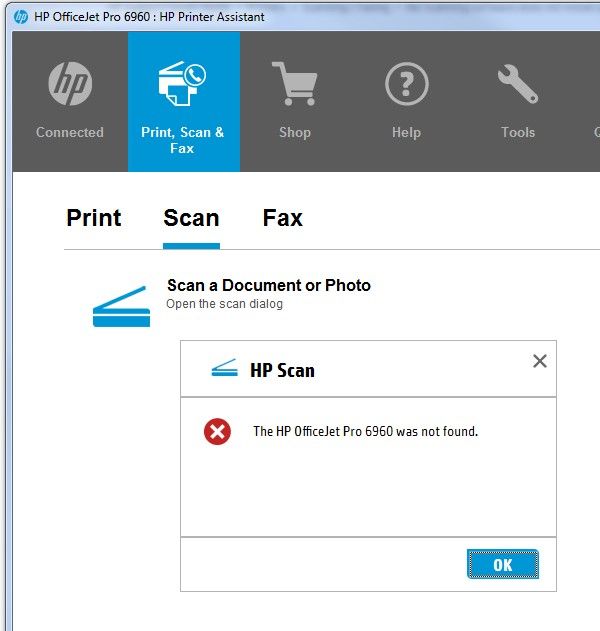The image size is (600, 631).
Task: Click the HP Connected logo icon
Action: pyautogui.click(x=70, y=84)
